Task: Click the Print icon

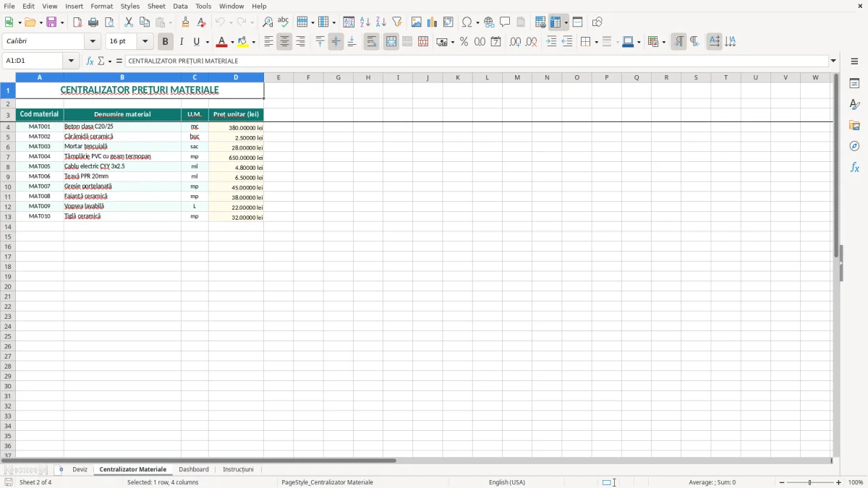Action: [93, 22]
